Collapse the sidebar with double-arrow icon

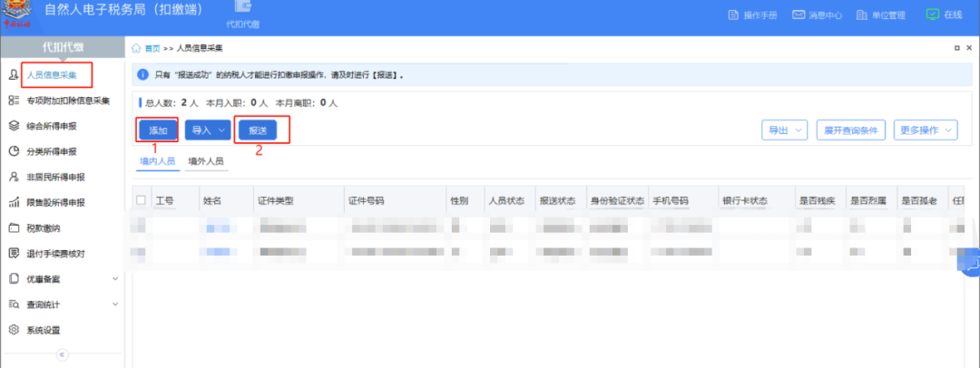click(62, 355)
